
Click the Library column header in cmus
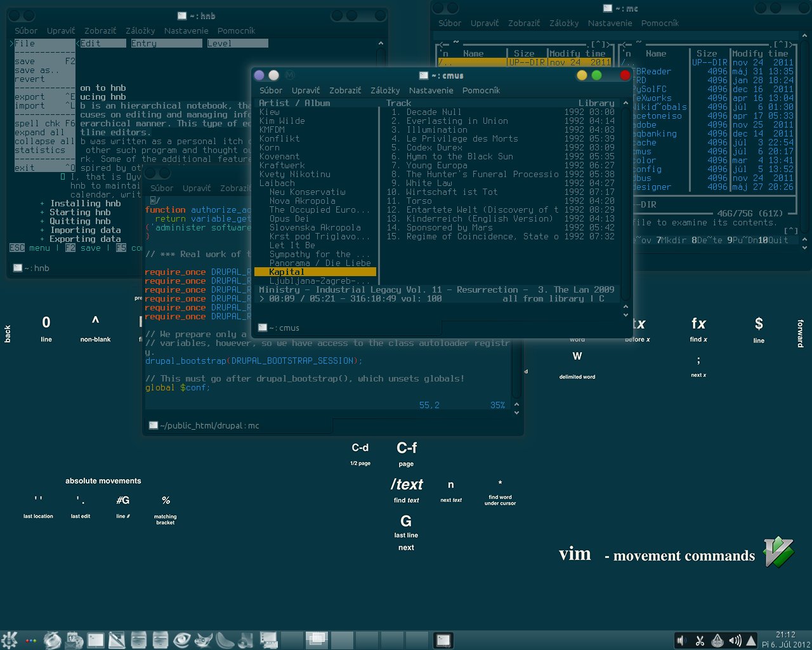click(596, 103)
